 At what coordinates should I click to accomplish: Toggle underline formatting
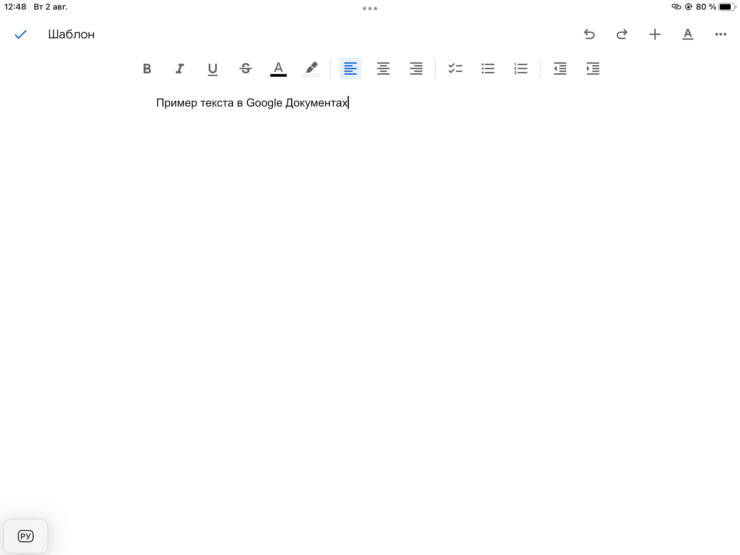212,69
